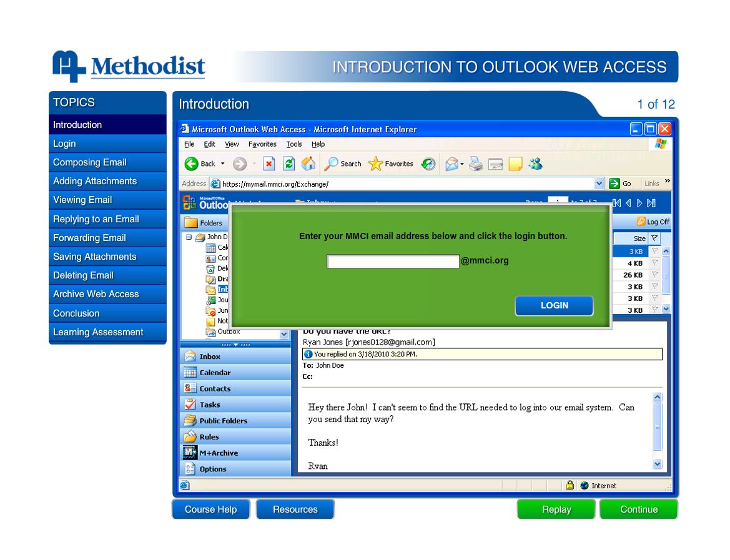Image resolution: width=730 pixels, height=560 pixels.
Task: Toggle flag on the 26 KB message
Action: (655, 275)
